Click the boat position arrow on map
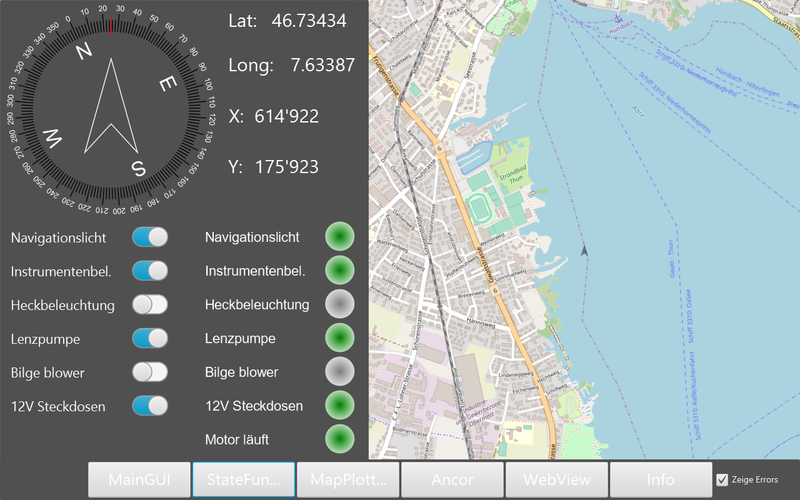This screenshot has height=500, width=800. tap(583, 251)
